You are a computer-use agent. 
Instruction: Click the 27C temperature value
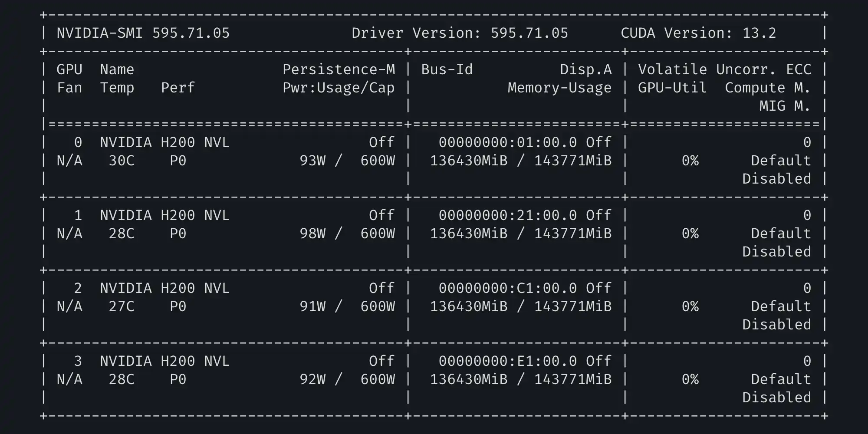point(122,306)
